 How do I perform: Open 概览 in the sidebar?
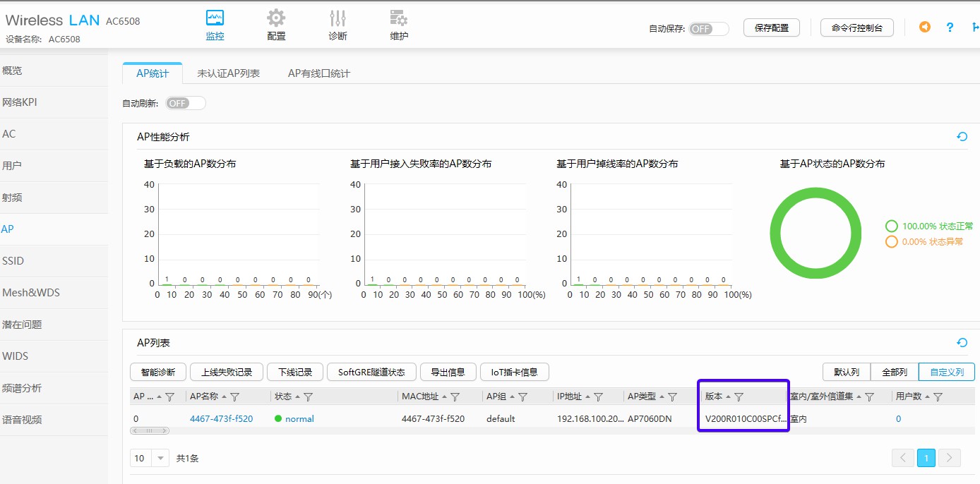[54, 71]
